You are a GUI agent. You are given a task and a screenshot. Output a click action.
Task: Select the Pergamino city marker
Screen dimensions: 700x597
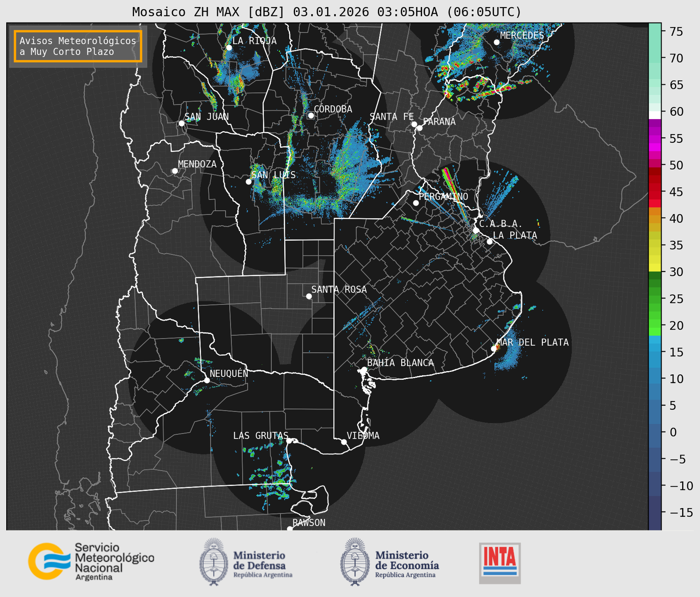(x=416, y=203)
